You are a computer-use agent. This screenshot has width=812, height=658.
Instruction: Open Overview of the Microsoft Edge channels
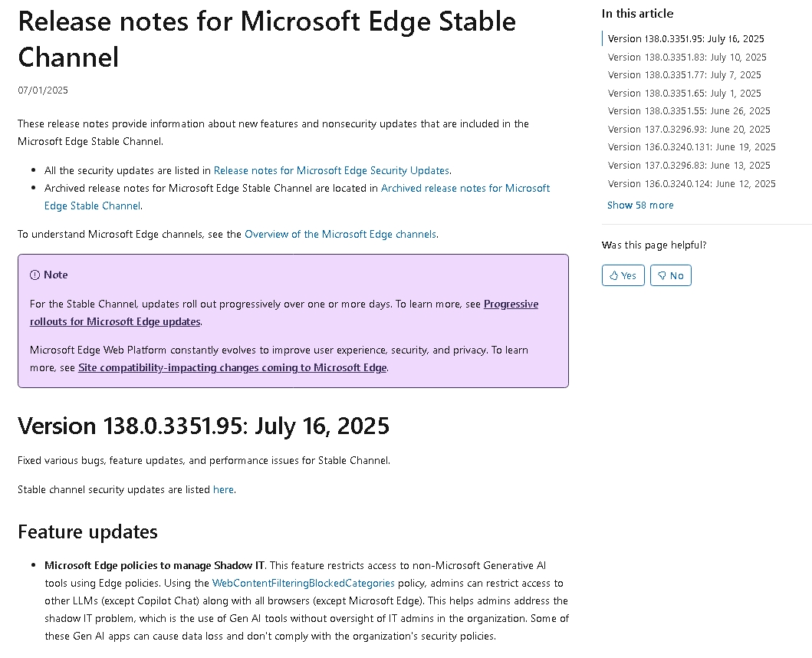(340, 234)
